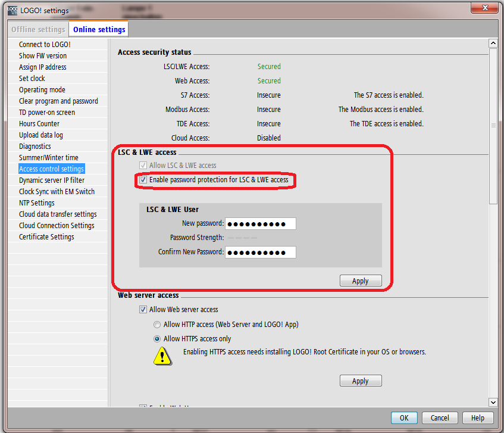
Task: Select Access control settings entry
Action: [x=51, y=169]
